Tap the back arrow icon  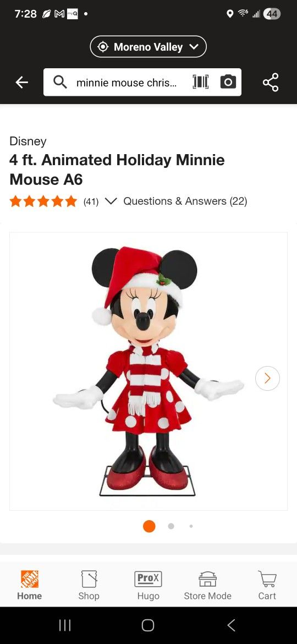[x=22, y=83]
